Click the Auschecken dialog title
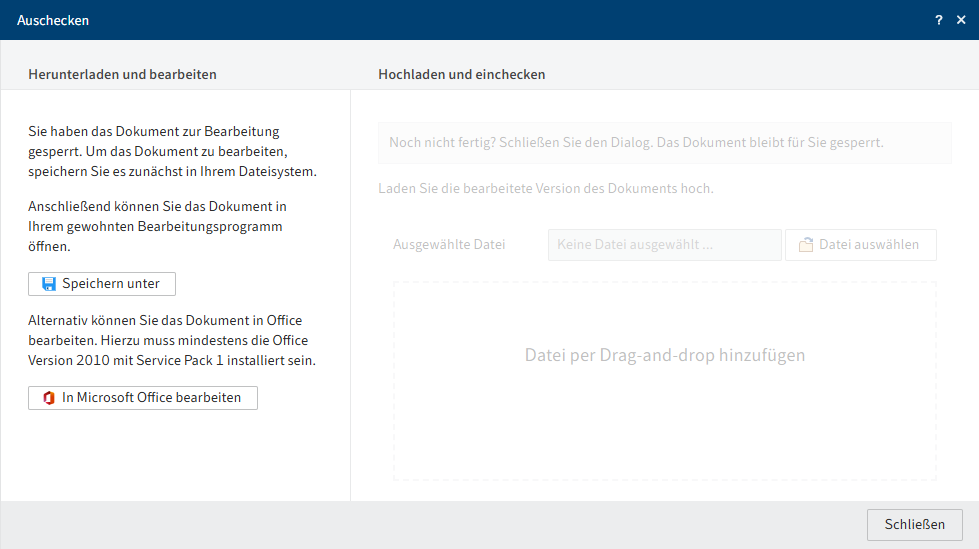 (53, 21)
